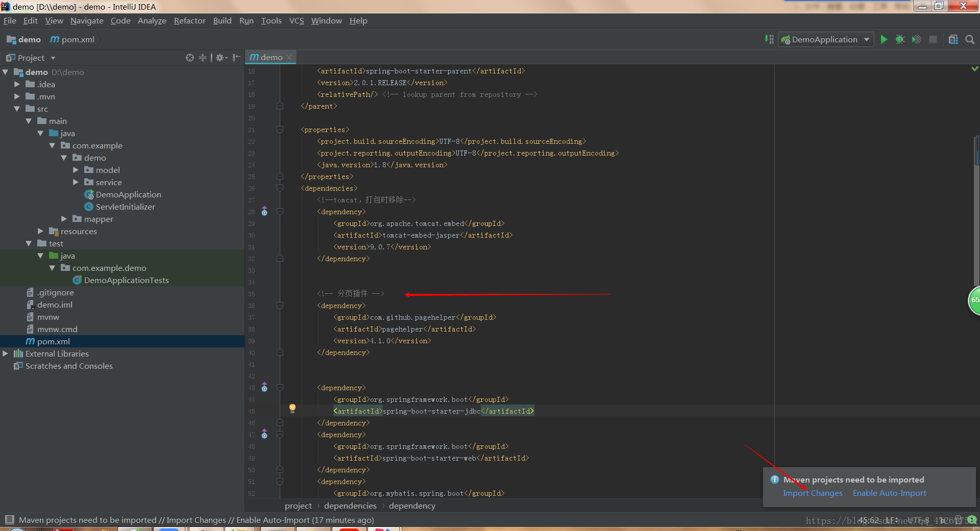Open Scratches and Consoles node
The height and width of the screenshot is (531, 980).
click(63, 366)
